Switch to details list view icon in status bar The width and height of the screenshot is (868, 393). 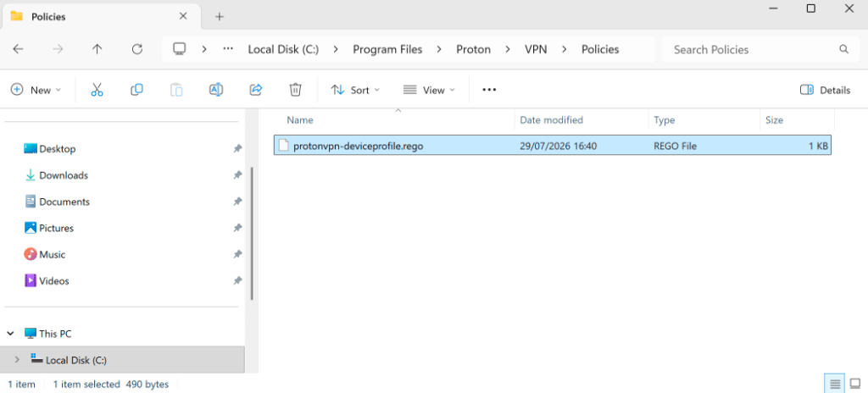point(835,383)
